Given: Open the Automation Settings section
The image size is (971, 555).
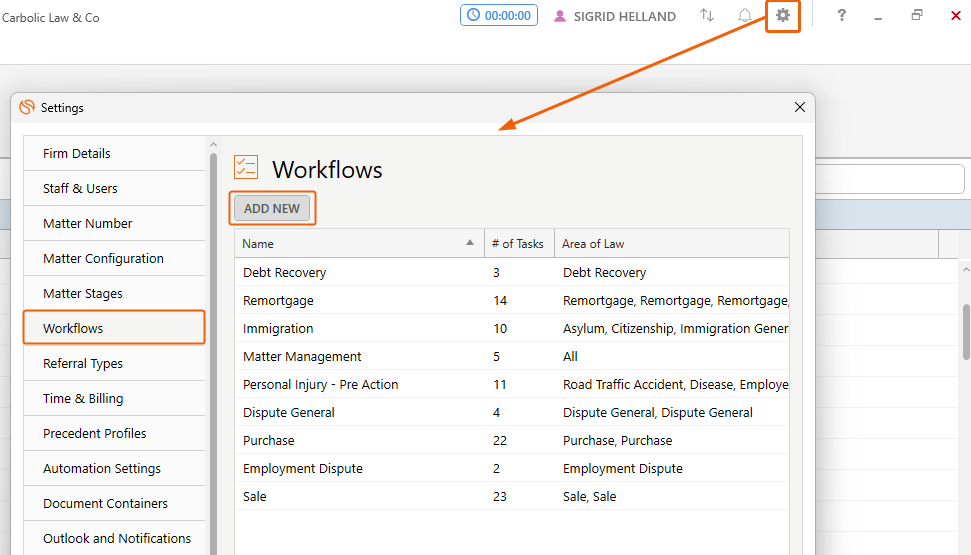Looking at the screenshot, I should (114, 468).
